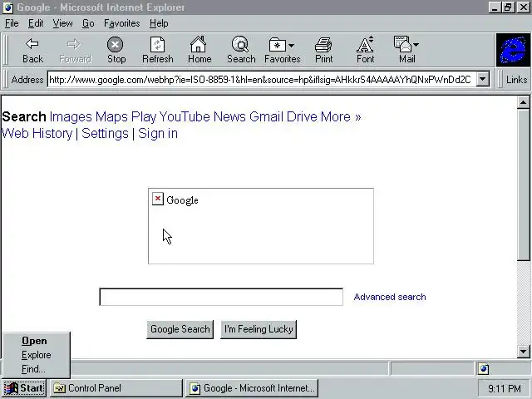Follow the More » link
Screen dimensions: 532x399
pos(341,116)
